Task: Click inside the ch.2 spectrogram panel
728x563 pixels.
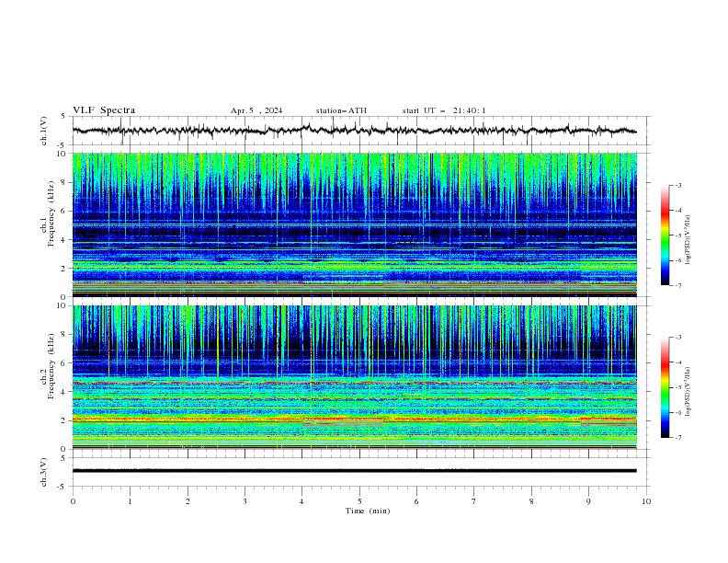Action: coord(354,377)
